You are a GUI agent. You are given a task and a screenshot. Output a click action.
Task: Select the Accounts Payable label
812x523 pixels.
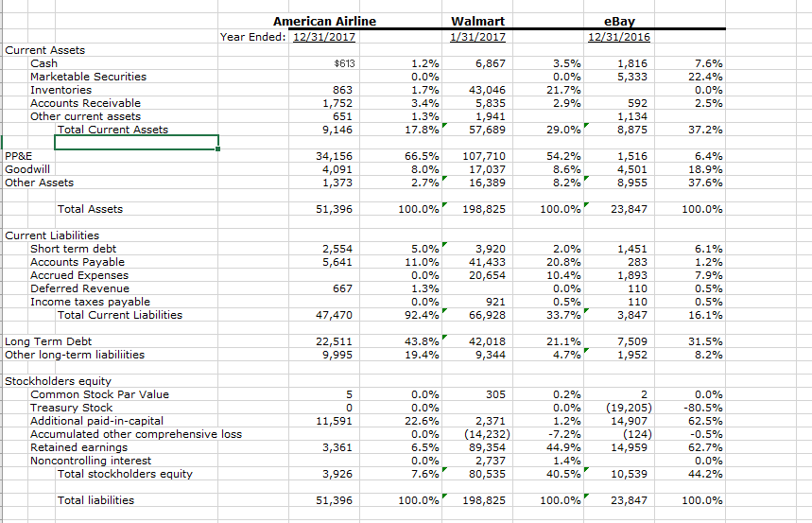point(78,262)
